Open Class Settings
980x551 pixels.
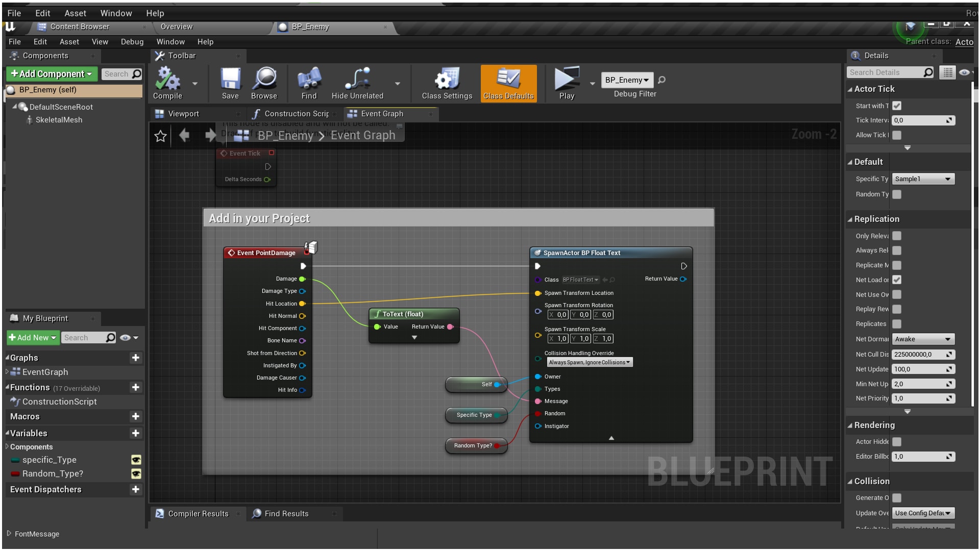click(446, 83)
